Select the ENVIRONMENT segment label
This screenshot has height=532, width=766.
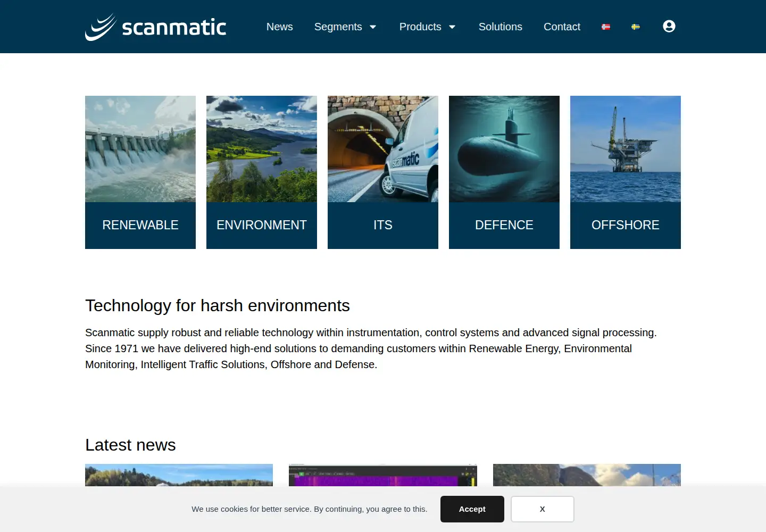262,225
